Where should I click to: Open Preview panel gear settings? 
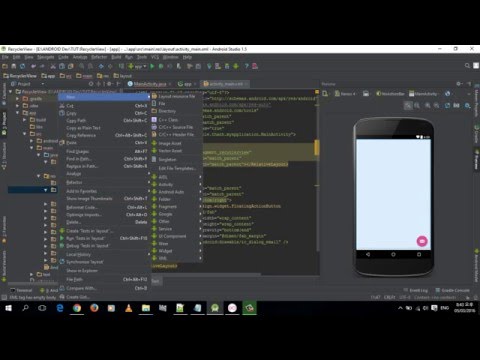(x=459, y=84)
